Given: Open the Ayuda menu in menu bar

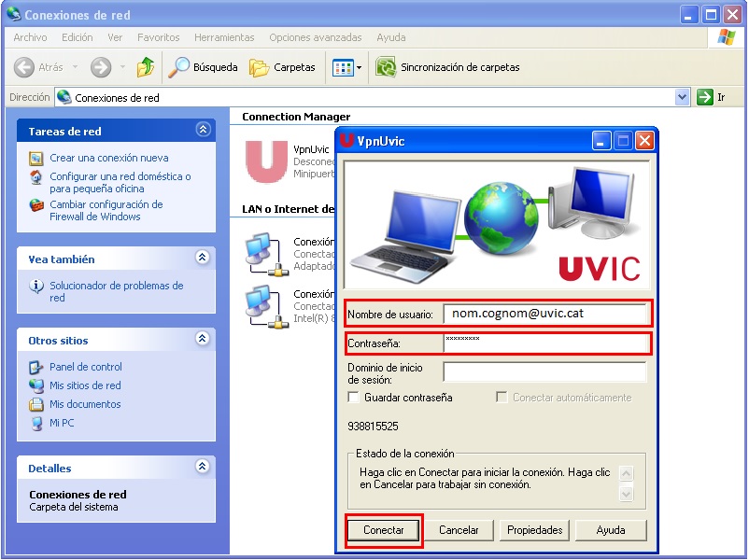Looking at the screenshot, I should coord(390,37).
